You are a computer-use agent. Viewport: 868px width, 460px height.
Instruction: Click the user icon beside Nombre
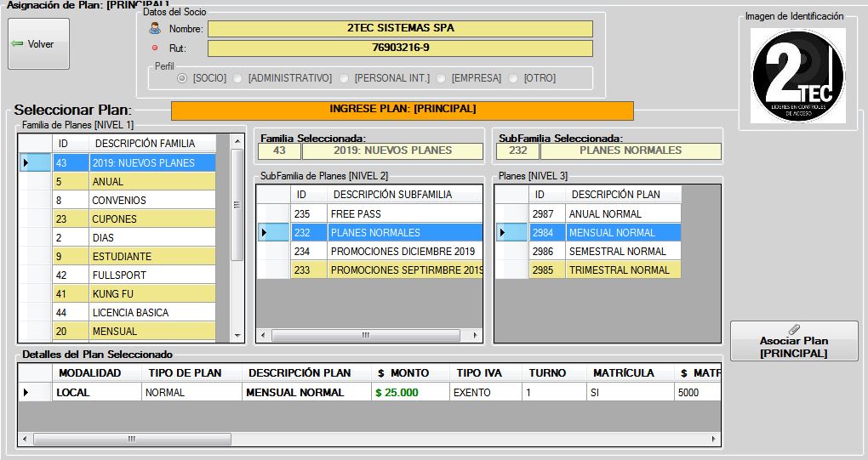(x=155, y=28)
